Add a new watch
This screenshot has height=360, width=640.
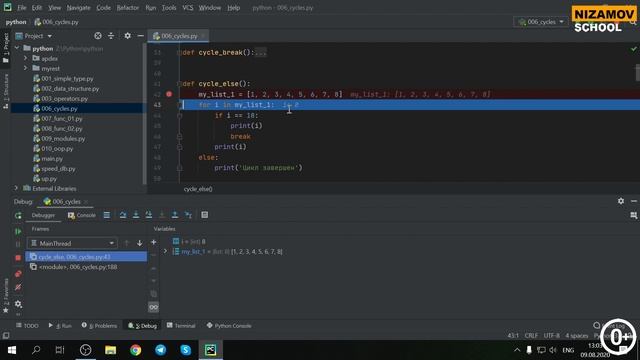coord(153,242)
